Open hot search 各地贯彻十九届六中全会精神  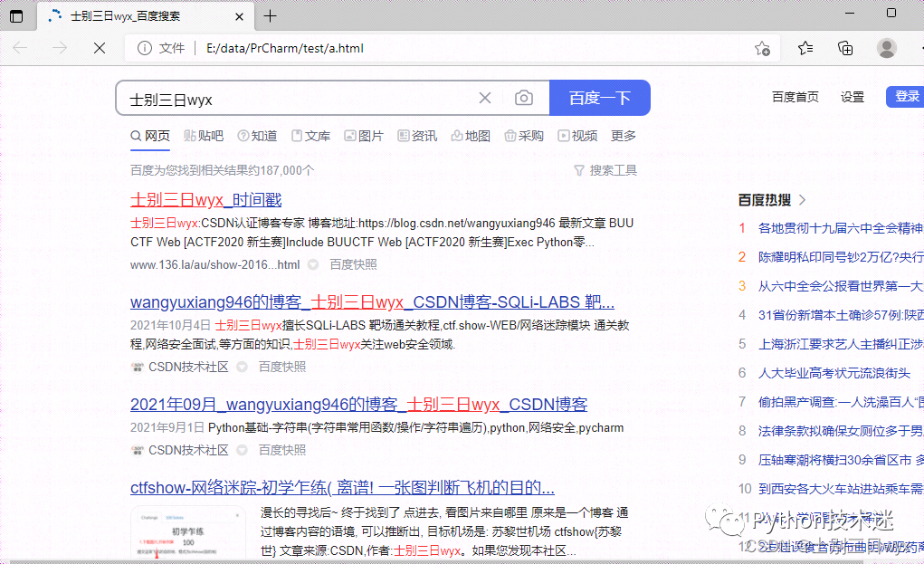point(841,228)
